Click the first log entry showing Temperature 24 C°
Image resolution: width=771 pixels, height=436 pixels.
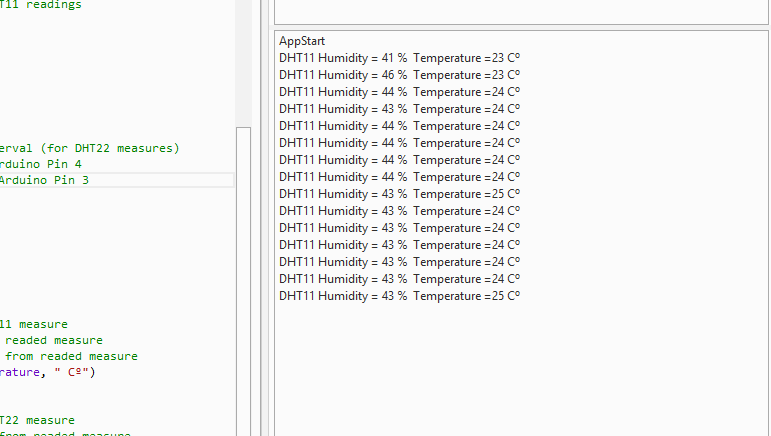pyautogui.click(x=399, y=92)
